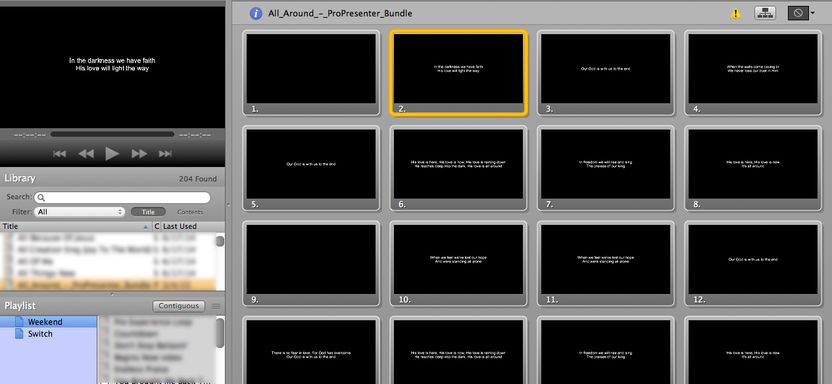Select slide 12 thumbnail

(753, 264)
